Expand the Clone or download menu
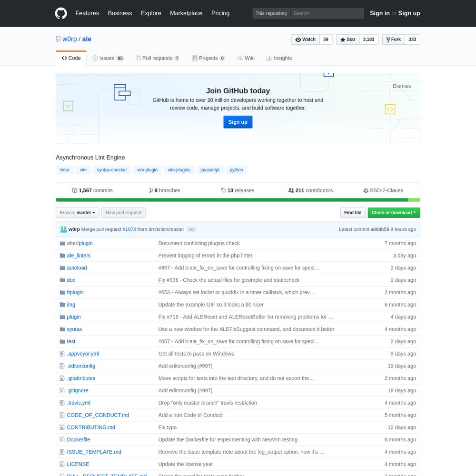 pos(394,212)
